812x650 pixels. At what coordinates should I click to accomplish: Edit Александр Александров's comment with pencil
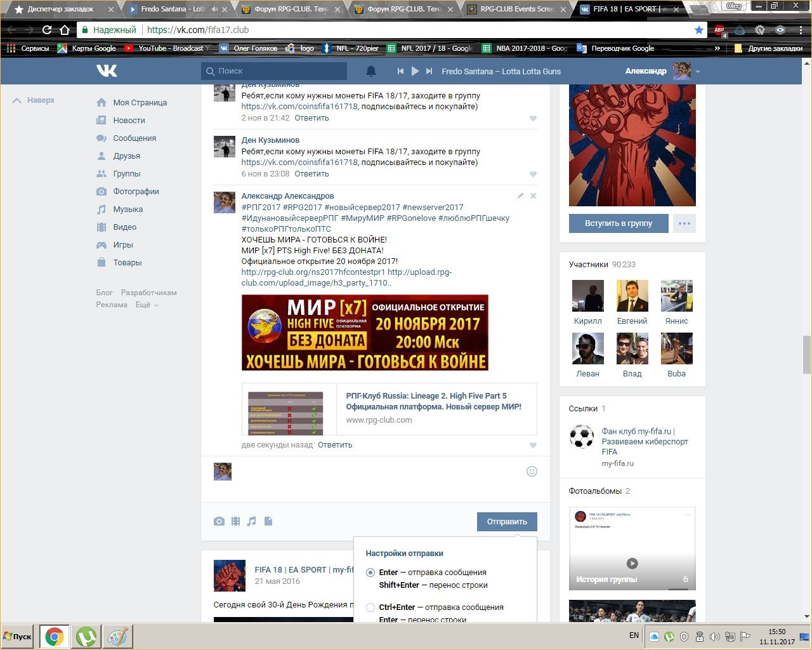pyautogui.click(x=520, y=196)
